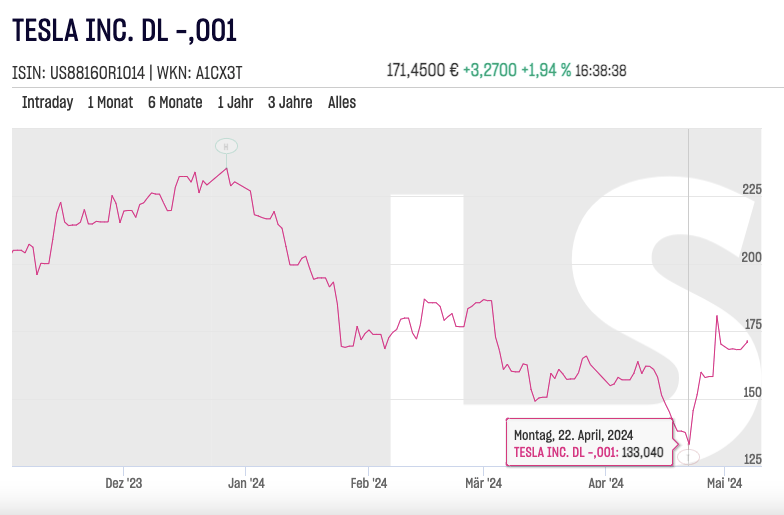Click the ISIN US88160R1014 text
Image resolution: width=784 pixels, height=515 pixels.
point(78,72)
